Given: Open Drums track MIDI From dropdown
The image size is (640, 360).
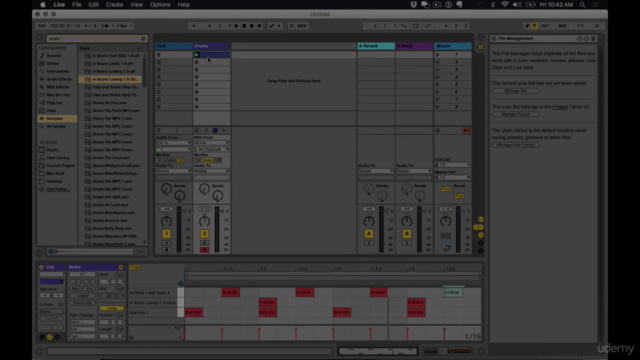Looking at the screenshot, I should 211,143.
